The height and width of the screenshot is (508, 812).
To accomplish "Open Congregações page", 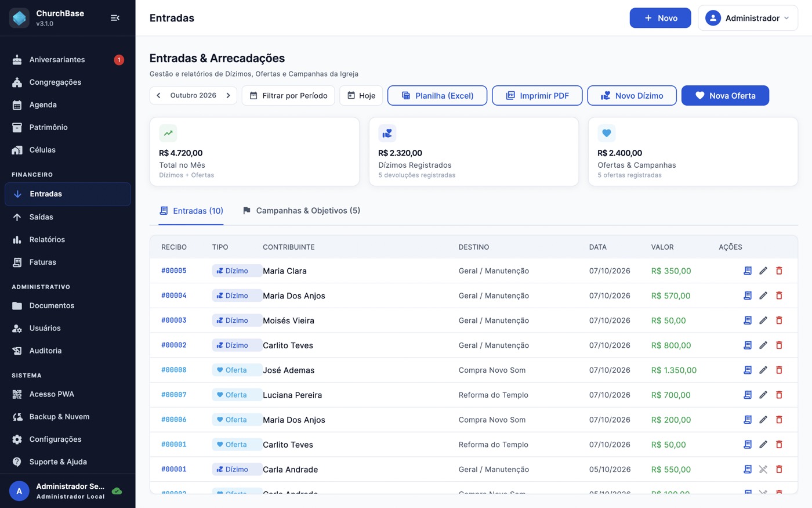I will coord(68,82).
